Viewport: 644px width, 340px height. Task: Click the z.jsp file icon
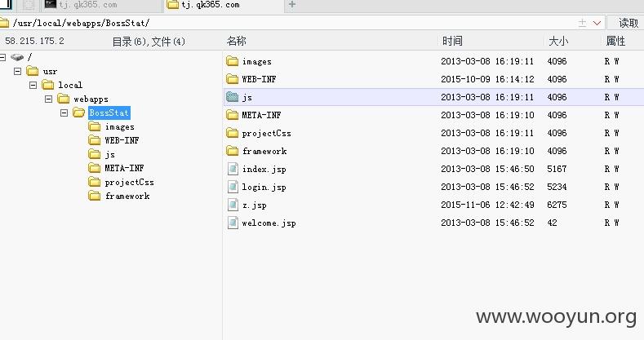pyautogui.click(x=233, y=205)
